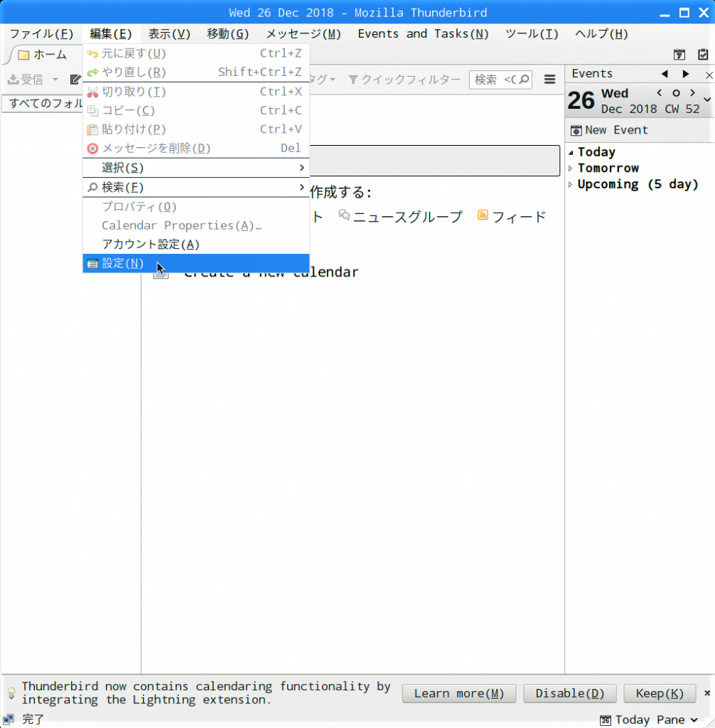This screenshot has width=715, height=728.
Task: Click the magnifier icon in the search box
Action: click(524, 80)
